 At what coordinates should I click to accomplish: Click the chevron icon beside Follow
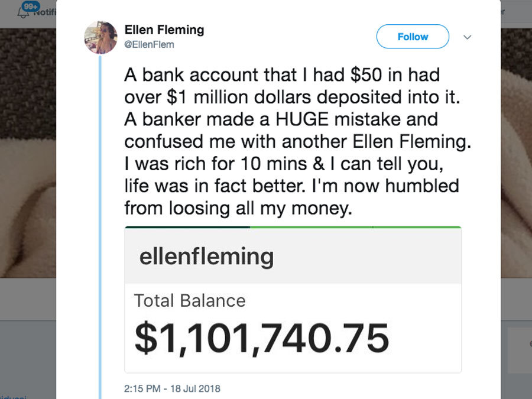click(x=467, y=37)
